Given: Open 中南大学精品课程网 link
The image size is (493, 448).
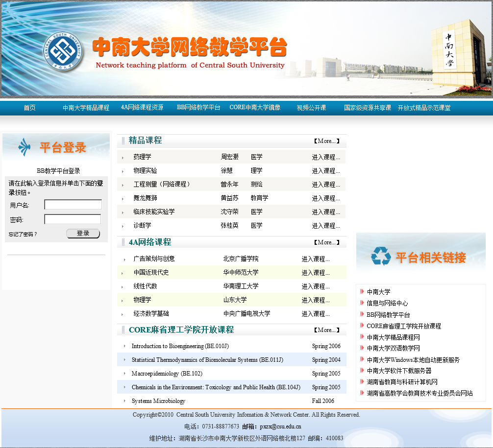Looking at the screenshot, I should click(394, 337).
